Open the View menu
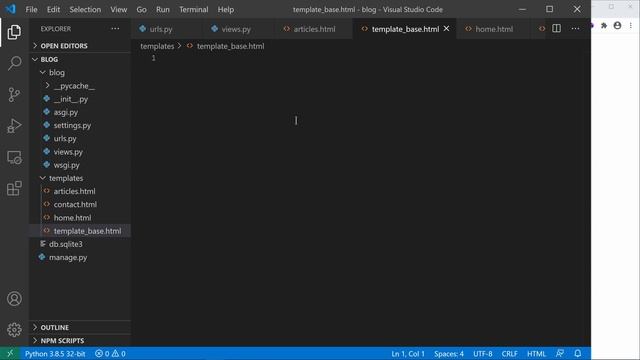The width and height of the screenshot is (640, 360). pos(118,9)
